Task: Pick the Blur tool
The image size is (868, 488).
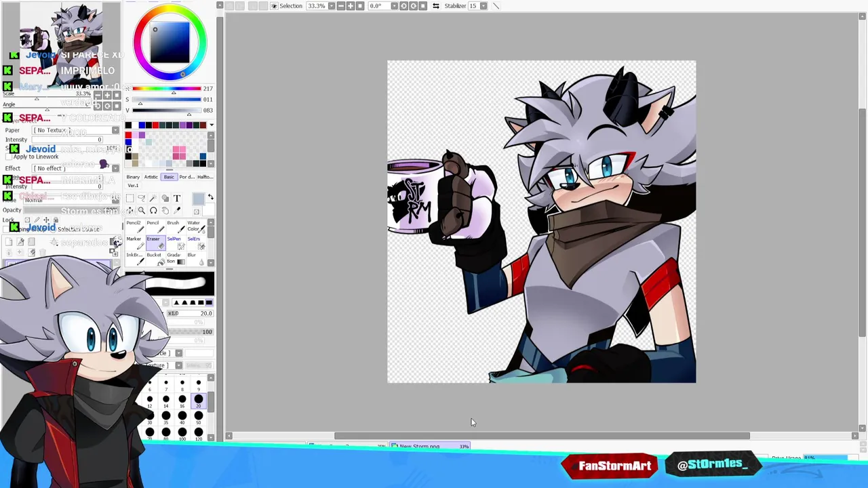Action: tap(196, 259)
